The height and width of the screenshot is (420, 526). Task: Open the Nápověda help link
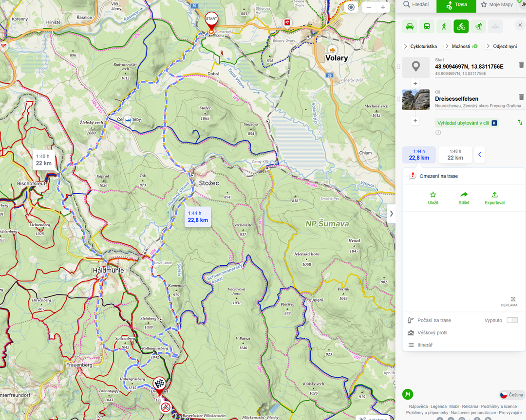[418, 406]
